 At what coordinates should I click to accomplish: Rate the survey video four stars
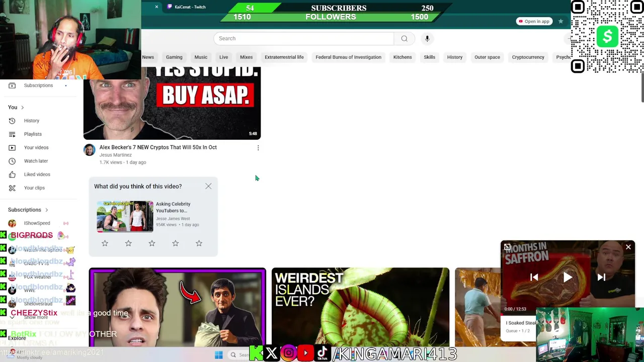(x=175, y=243)
